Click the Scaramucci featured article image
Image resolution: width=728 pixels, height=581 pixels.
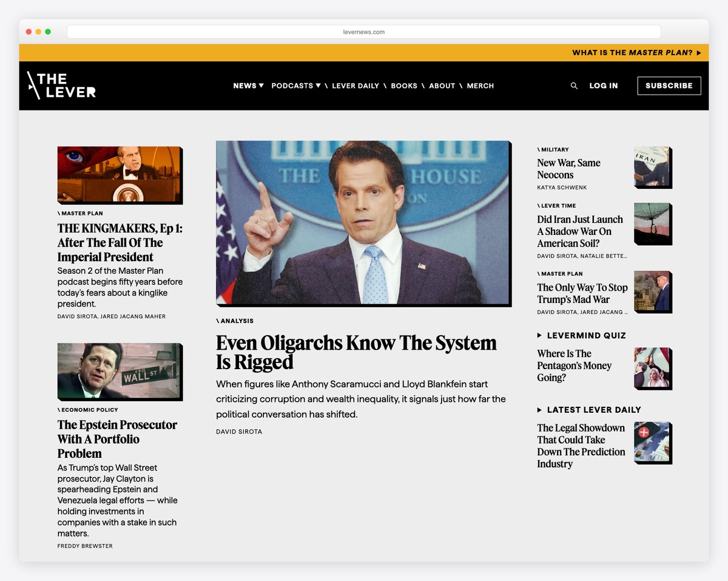coord(363,222)
